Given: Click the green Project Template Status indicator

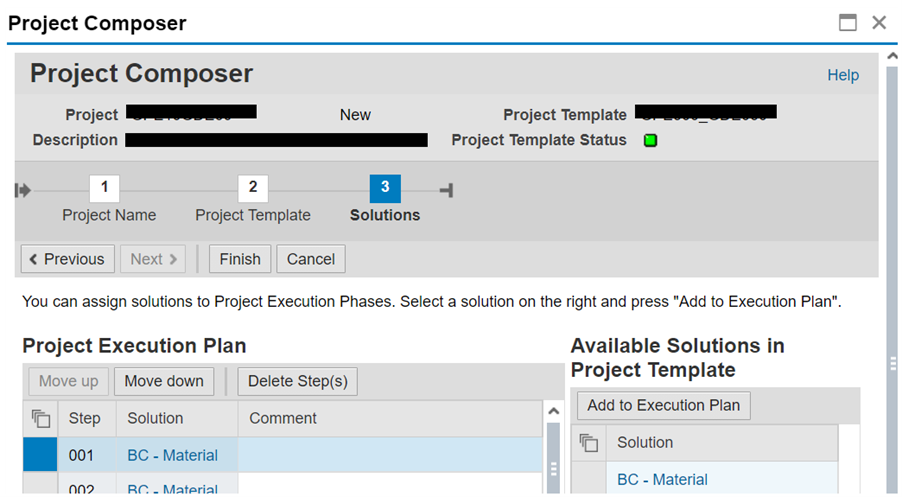Looking at the screenshot, I should click(x=650, y=140).
